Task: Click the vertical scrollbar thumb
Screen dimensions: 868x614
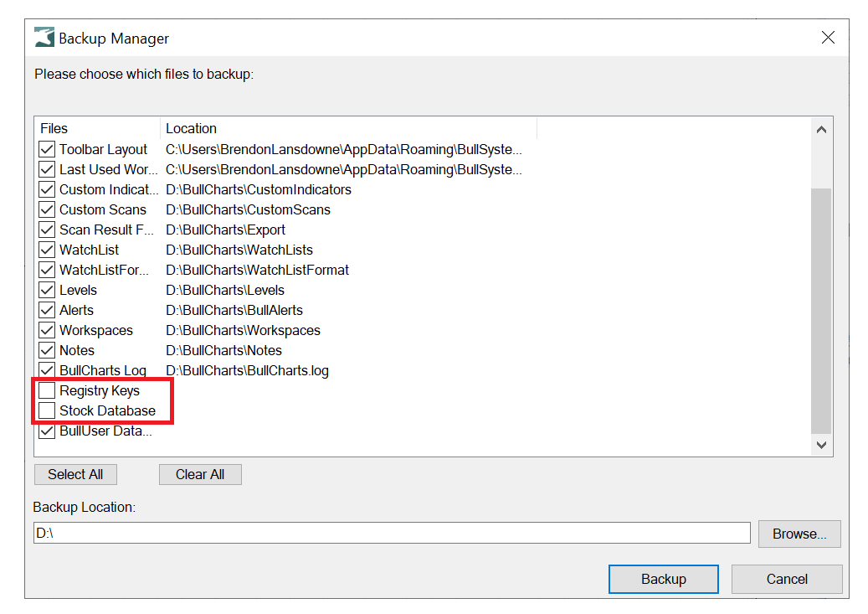Action: click(821, 311)
